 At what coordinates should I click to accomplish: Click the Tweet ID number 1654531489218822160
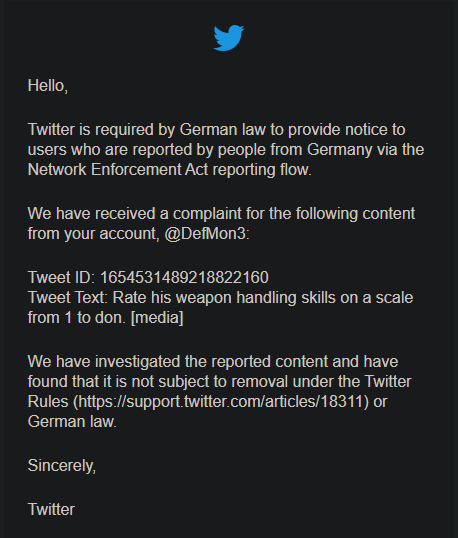click(184, 277)
